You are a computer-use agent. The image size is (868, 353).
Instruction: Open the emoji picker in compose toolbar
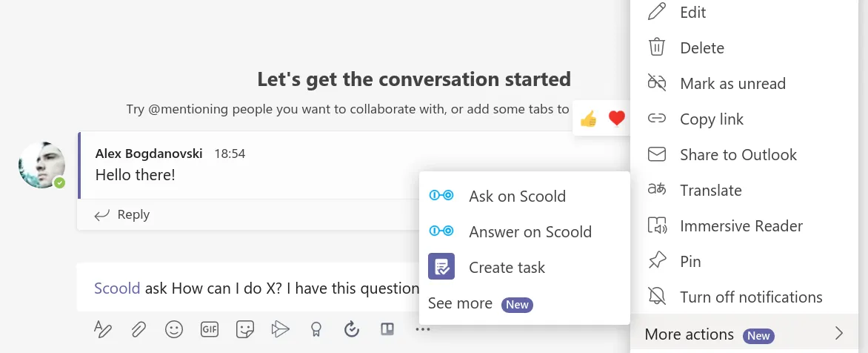174,329
